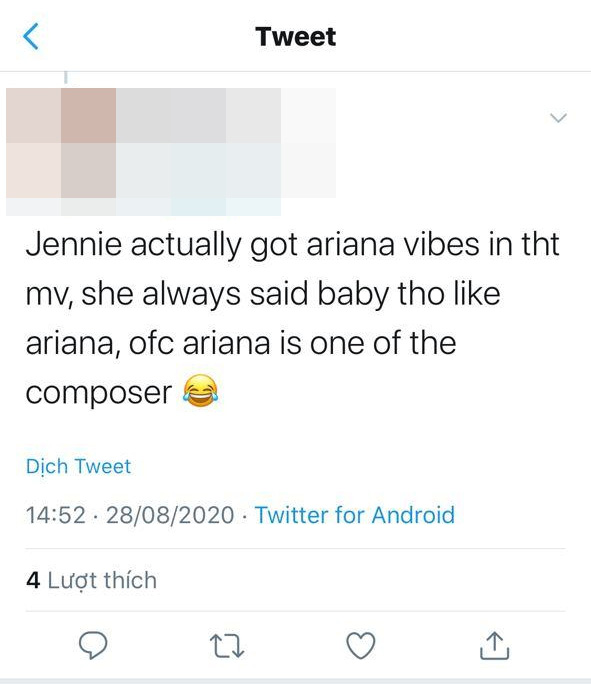Tap the back arrow icon
Image resolution: width=591 pixels, height=684 pixels.
click(31, 36)
